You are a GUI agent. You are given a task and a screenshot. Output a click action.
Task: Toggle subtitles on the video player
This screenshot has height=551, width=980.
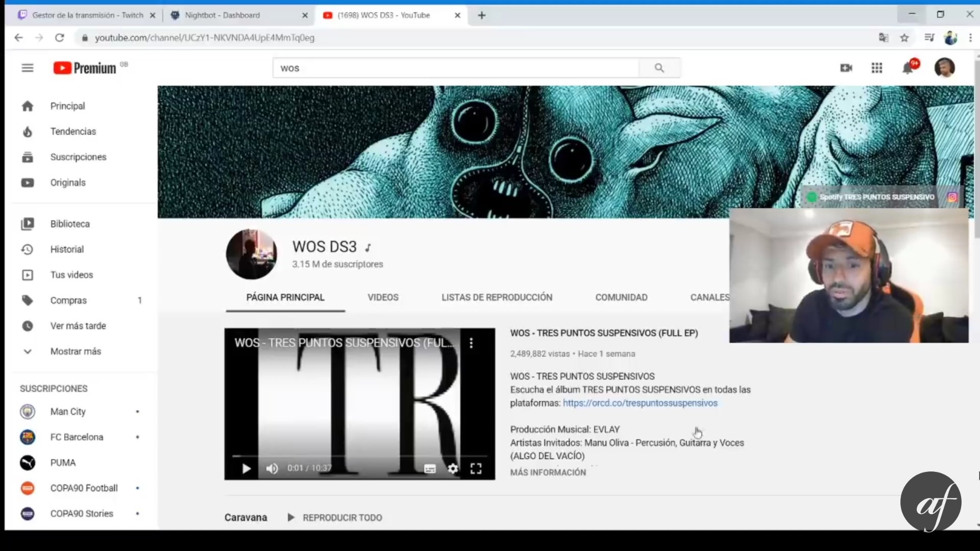(x=430, y=468)
